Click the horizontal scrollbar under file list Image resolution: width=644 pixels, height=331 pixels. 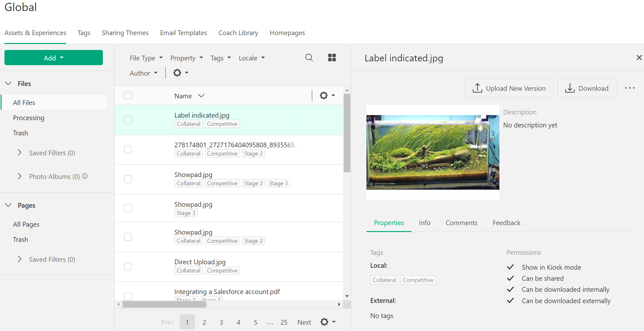[x=164, y=304]
